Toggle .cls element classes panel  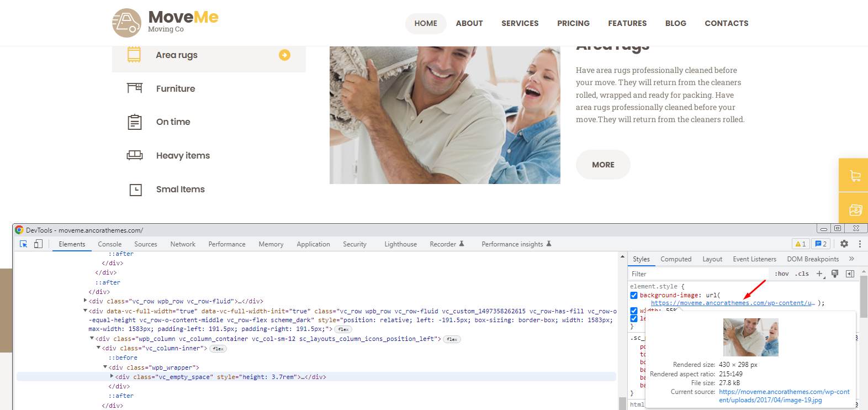click(x=802, y=274)
